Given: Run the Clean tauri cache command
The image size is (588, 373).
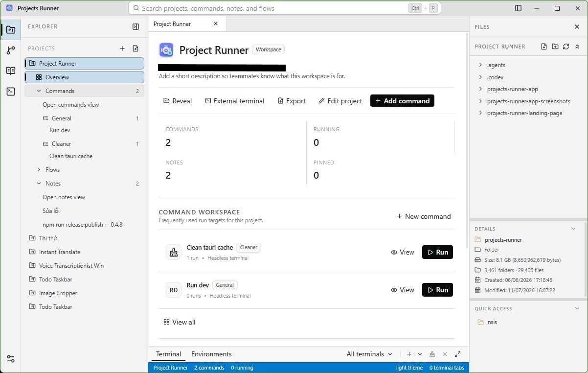Looking at the screenshot, I should tap(437, 253).
